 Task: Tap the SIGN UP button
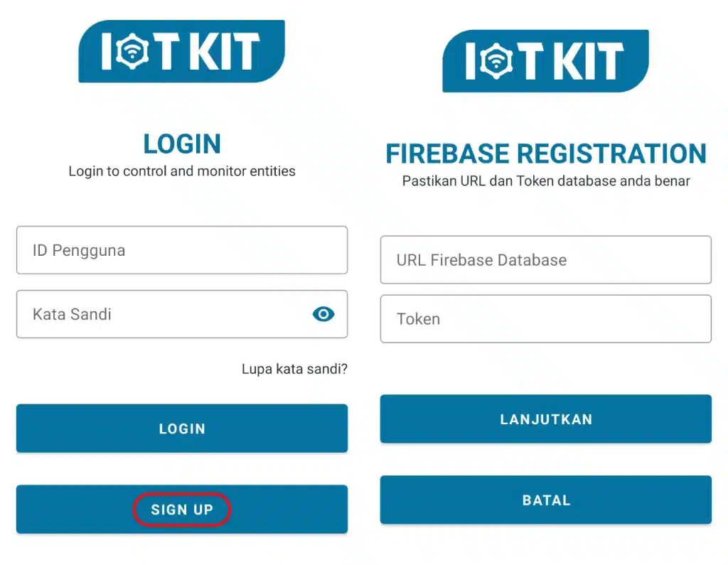(182, 510)
